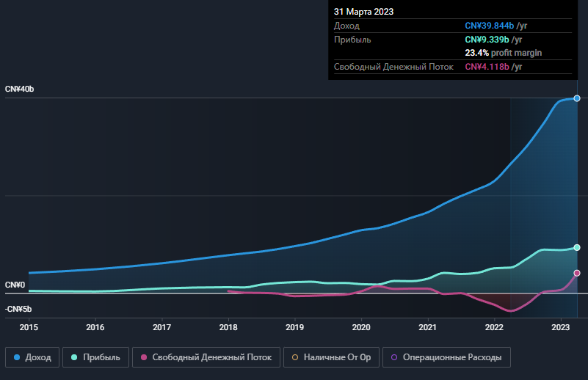Select the 2020 axis label

pos(361,327)
